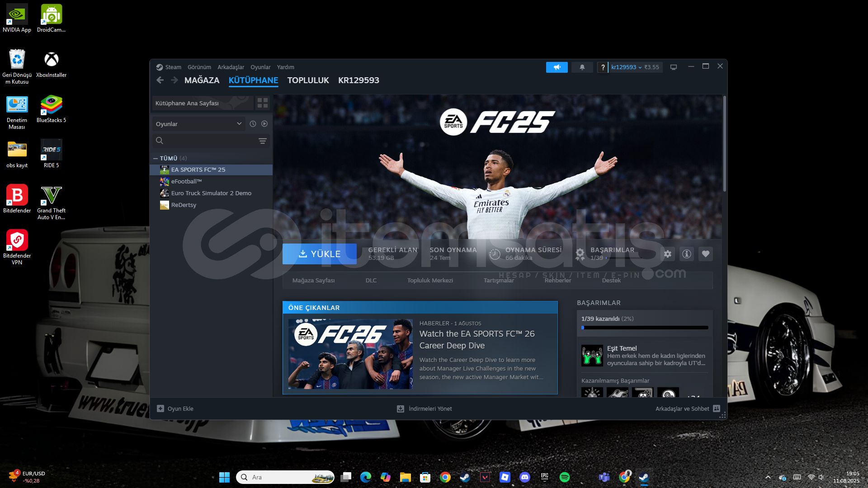Open Epic Games launcher from taskbar
Screen dimensions: 868x488
(x=544, y=477)
